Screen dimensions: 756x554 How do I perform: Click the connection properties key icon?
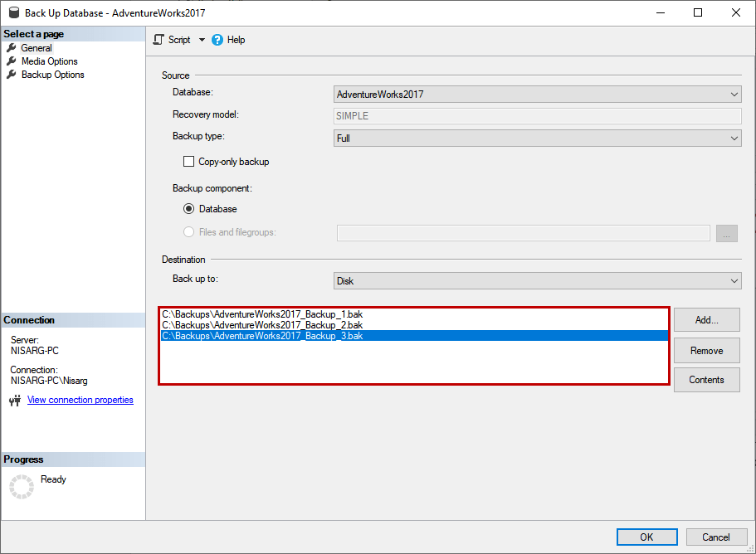(15, 400)
